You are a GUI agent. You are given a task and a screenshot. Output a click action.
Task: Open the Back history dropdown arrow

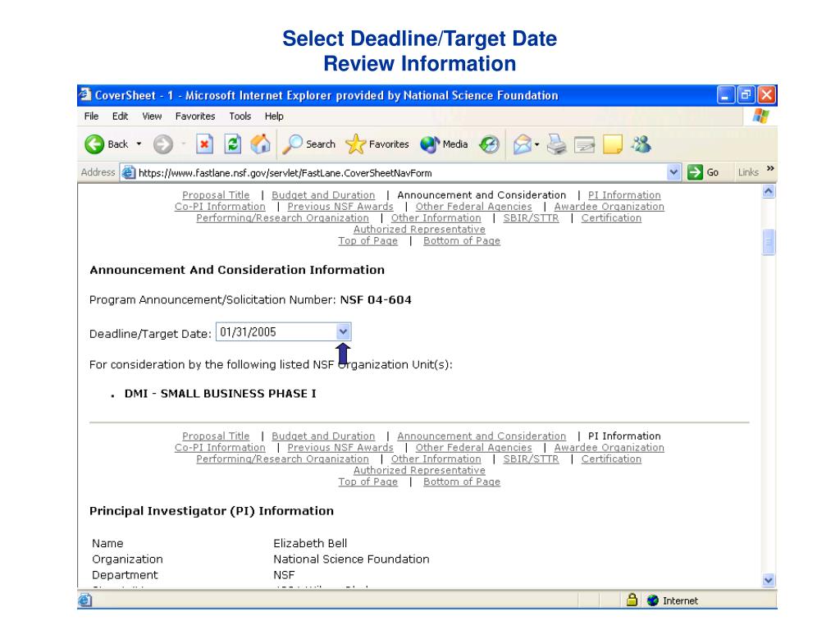139,144
